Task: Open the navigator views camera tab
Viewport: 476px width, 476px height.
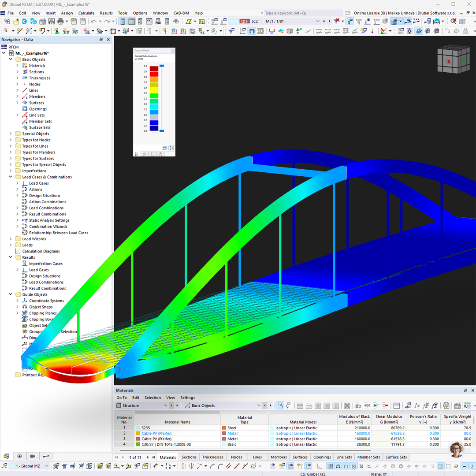Action: [x=33, y=456]
